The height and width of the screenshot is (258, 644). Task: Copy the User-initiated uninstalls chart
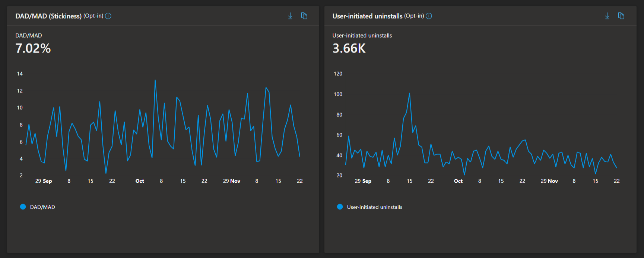621,16
